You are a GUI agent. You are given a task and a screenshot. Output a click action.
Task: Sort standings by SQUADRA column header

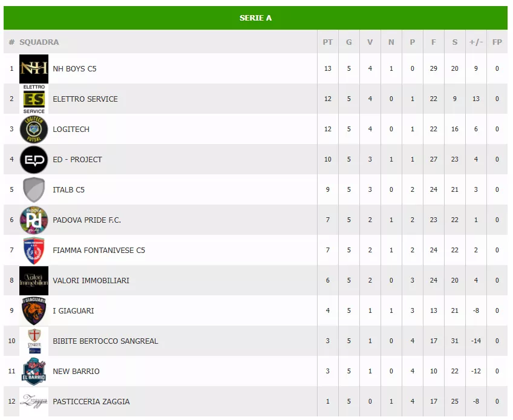pyautogui.click(x=39, y=42)
